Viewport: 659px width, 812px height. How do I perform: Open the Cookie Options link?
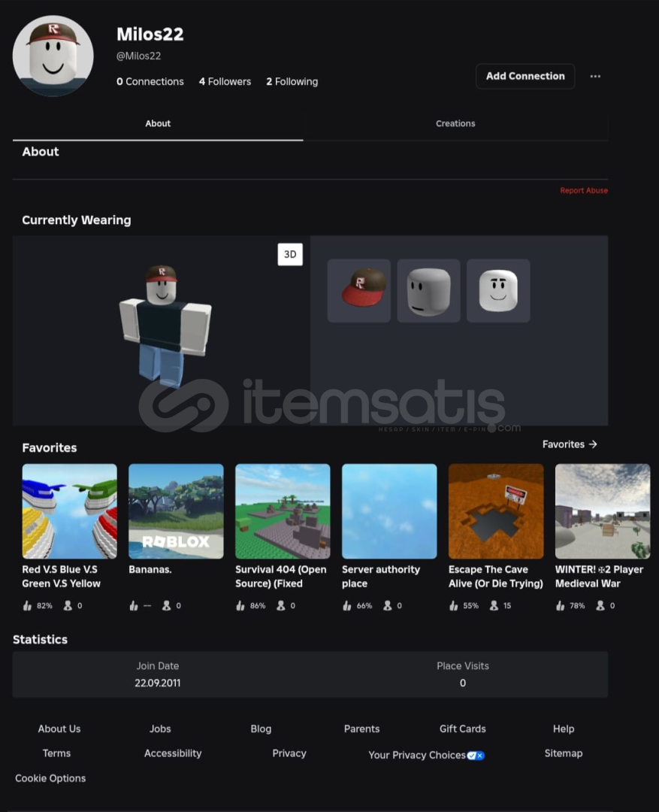[50, 778]
